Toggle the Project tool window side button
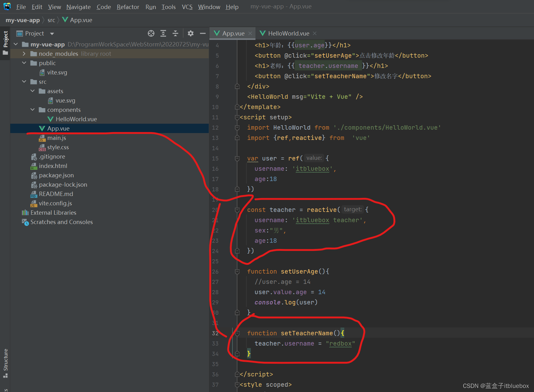The height and width of the screenshot is (392, 534). tap(5, 43)
